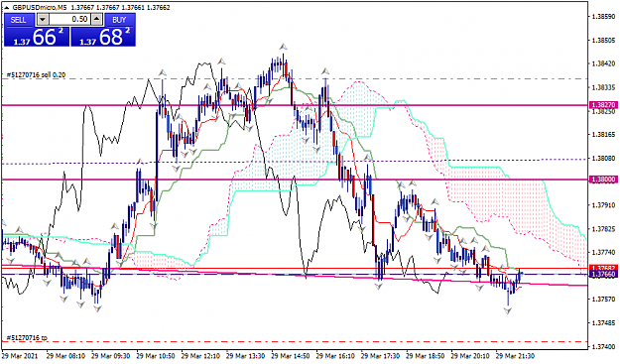Screen dimensions: 620x364
Task: Click the 29 Mar 10:50 time label
Action: tap(156, 356)
